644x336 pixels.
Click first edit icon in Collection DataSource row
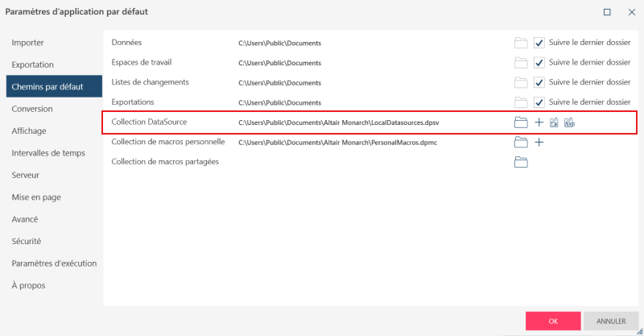click(554, 122)
